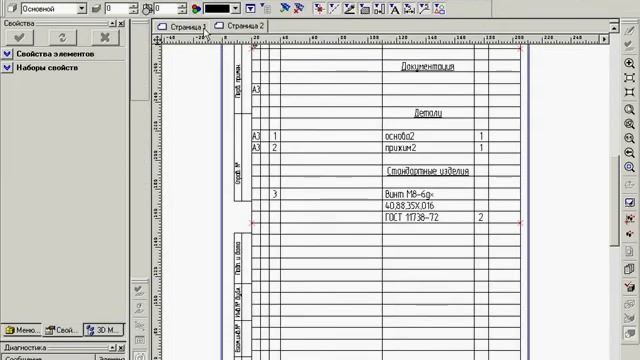Click the red 3D cube icon in right toolbar
The height and width of the screenshot is (360, 640).
(x=629, y=287)
